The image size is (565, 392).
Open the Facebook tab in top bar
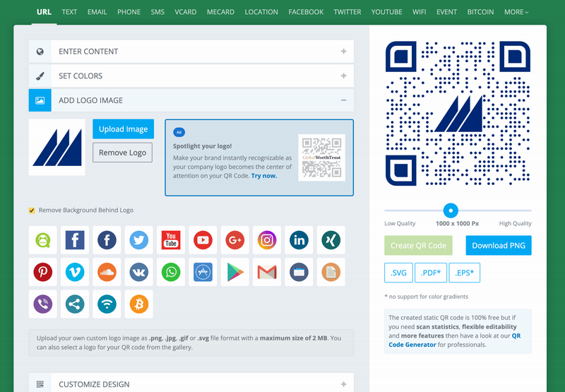coord(306,12)
